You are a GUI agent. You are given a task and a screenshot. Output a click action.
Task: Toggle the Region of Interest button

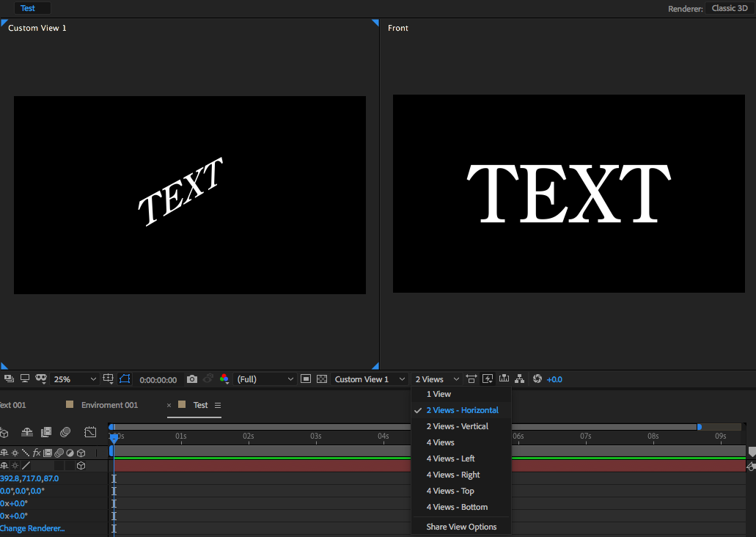(x=305, y=379)
